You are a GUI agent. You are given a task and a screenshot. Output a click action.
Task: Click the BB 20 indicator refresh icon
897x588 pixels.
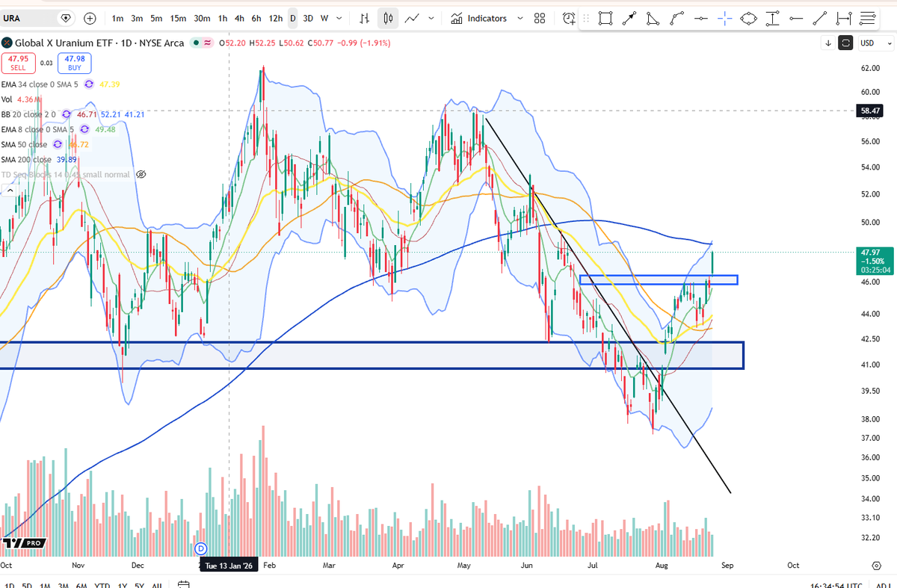click(65, 114)
